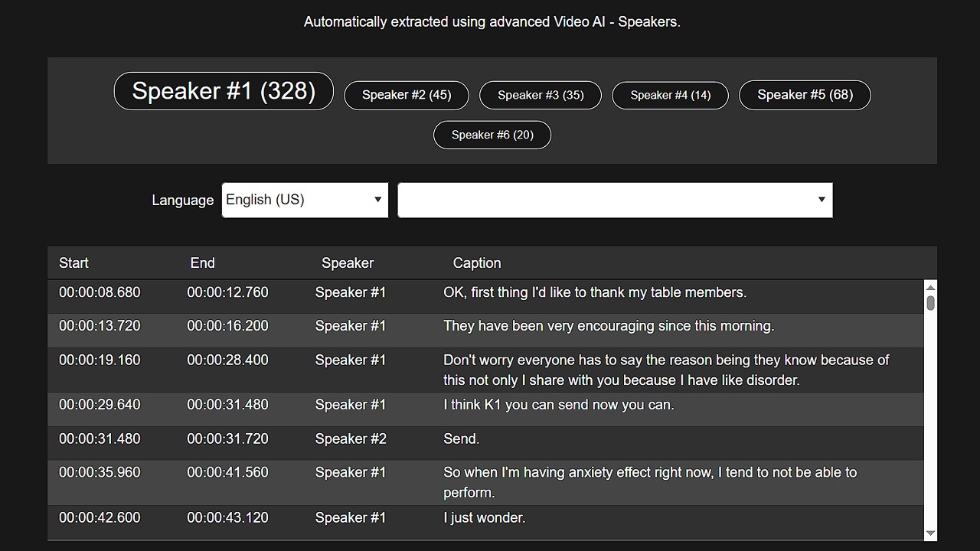The image size is (980, 551).
Task: Click the caption table scrollbar thumb
Action: pos(931,303)
